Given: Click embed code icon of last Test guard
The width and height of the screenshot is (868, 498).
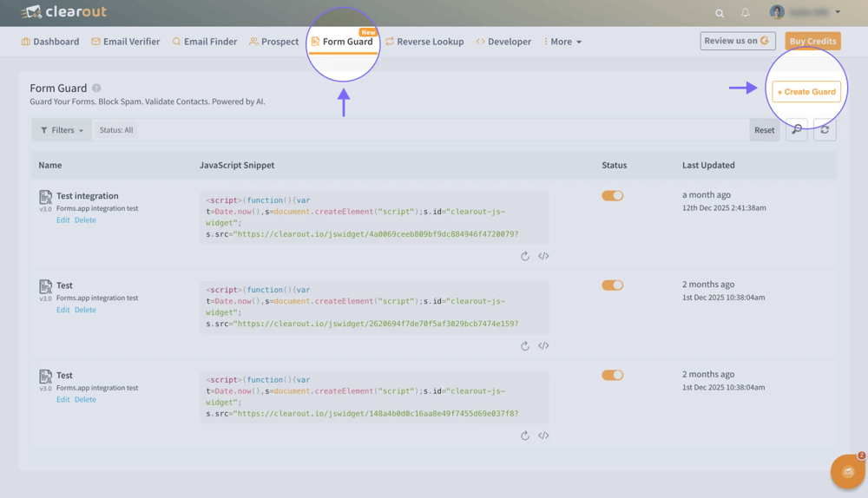Looking at the screenshot, I should pos(543,436).
